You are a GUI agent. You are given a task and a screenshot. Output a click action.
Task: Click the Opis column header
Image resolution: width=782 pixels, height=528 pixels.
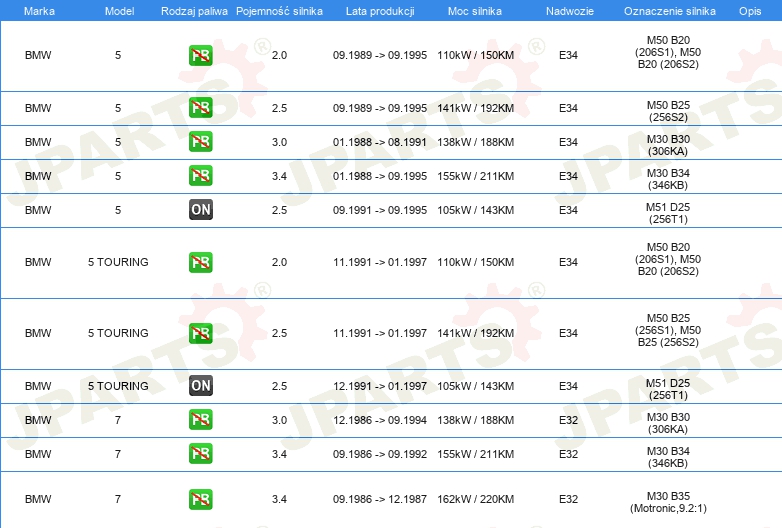pyautogui.click(x=750, y=11)
